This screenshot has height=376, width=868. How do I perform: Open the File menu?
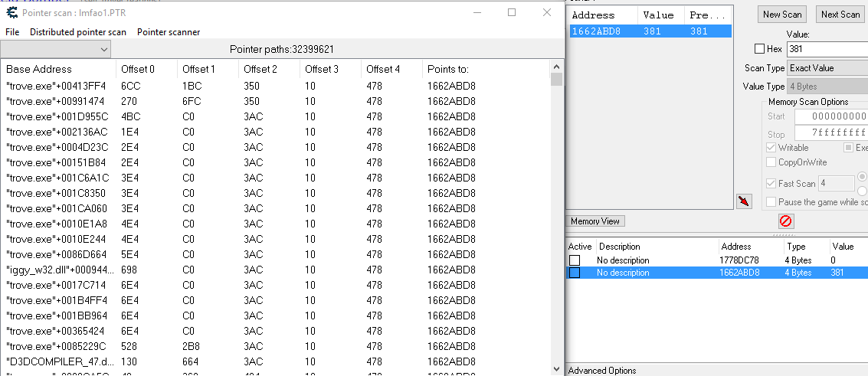(12, 32)
